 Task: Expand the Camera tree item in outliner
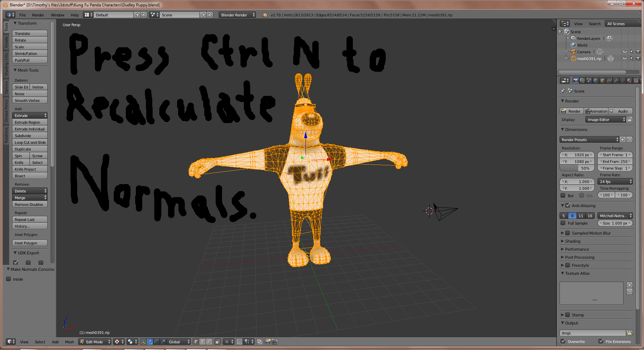click(566, 52)
